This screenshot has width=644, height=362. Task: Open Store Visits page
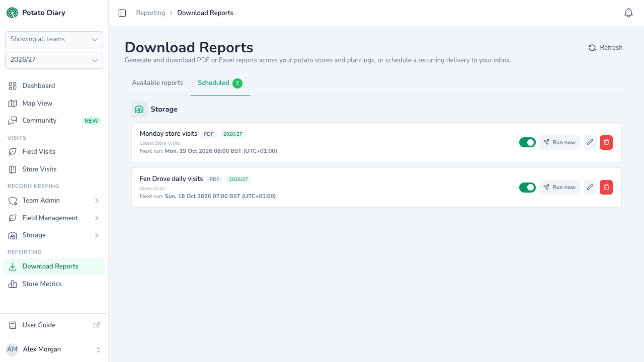point(54,169)
